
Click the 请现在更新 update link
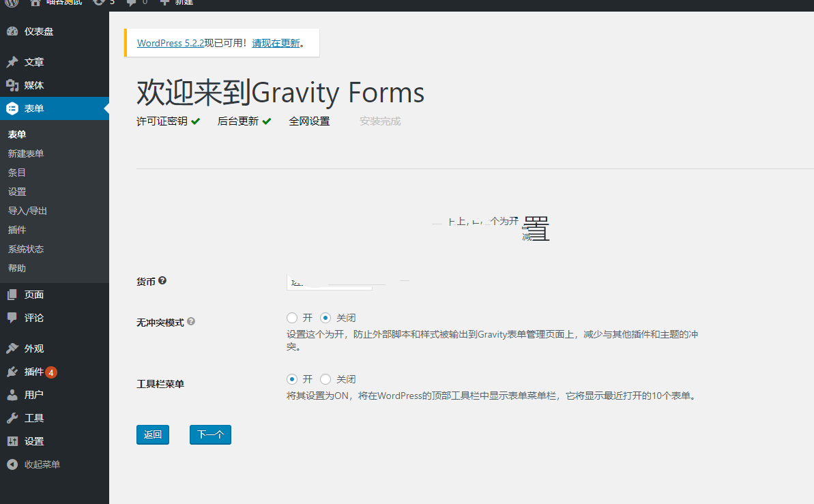[x=276, y=43]
